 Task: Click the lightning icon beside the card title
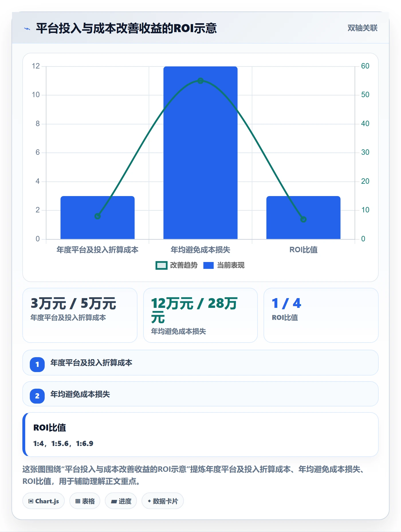27,29
